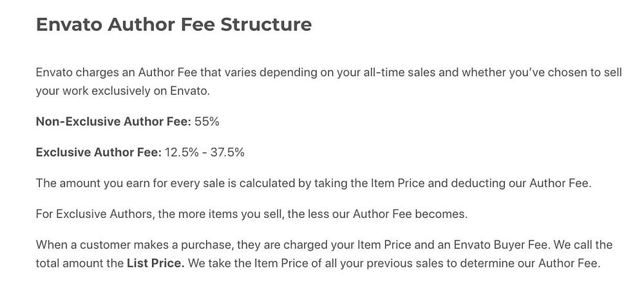Click the 'Non-Exclusive Author Fee:' bold label
Viewport: 644px width, 285px height.
(x=113, y=122)
